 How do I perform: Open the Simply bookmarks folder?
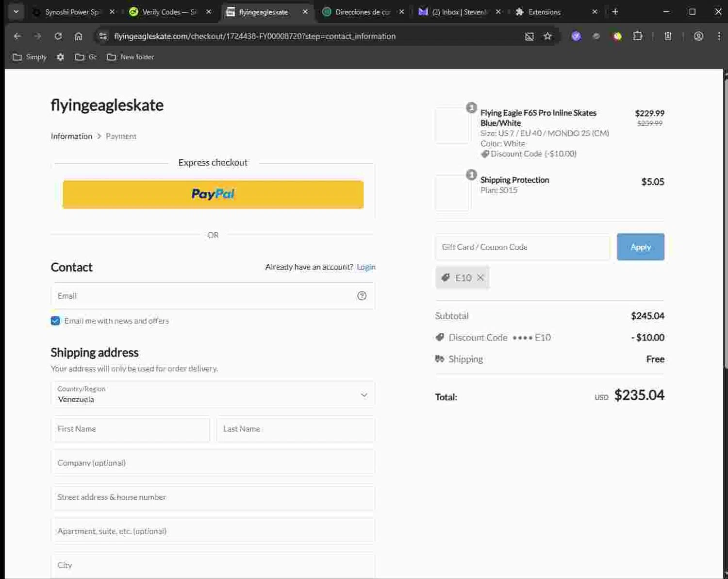click(x=30, y=57)
